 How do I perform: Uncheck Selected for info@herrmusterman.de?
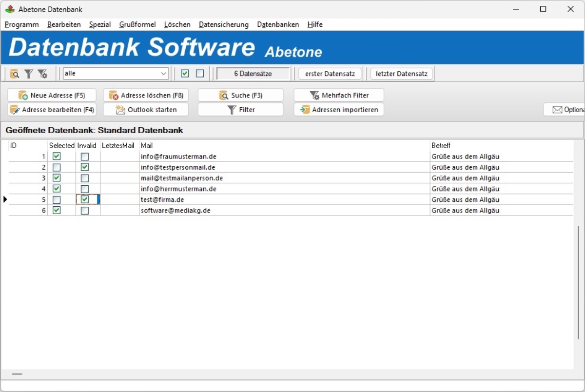(57, 189)
